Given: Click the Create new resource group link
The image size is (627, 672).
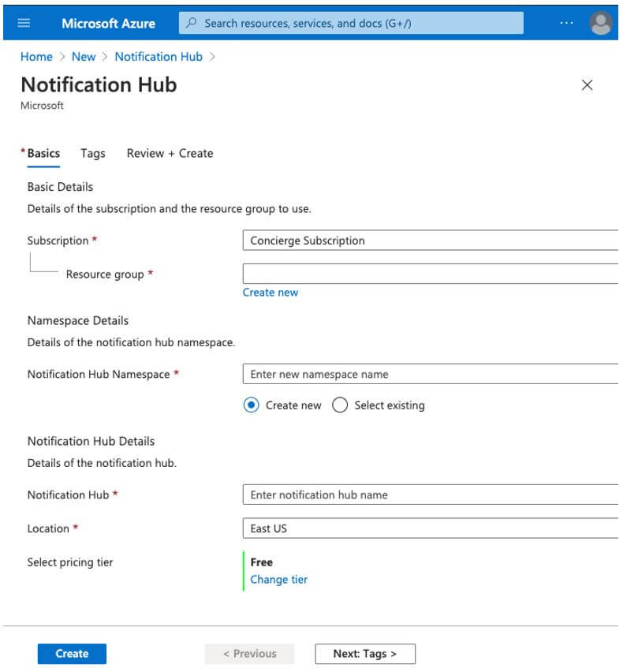Looking at the screenshot, I should click(271, 293).
